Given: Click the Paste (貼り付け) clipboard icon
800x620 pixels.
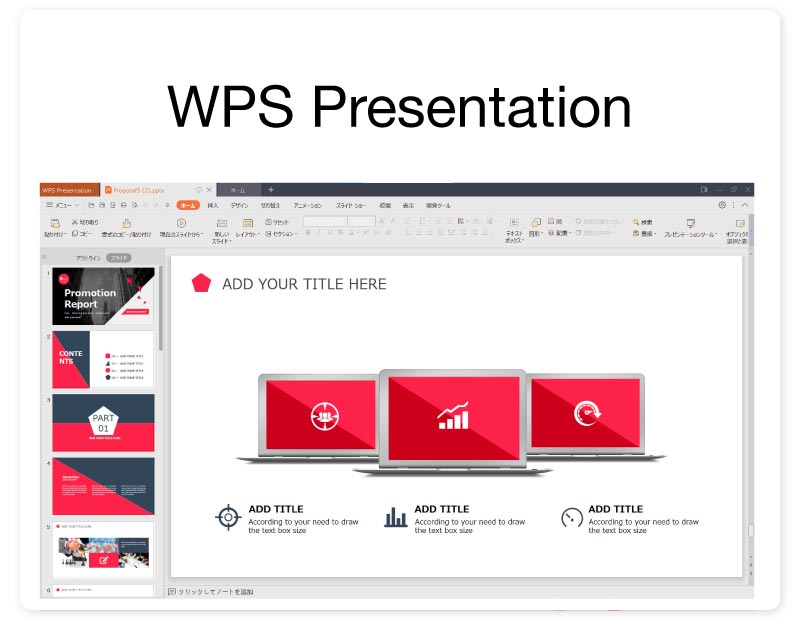Looking at the screenshot, I should (54, 223).
